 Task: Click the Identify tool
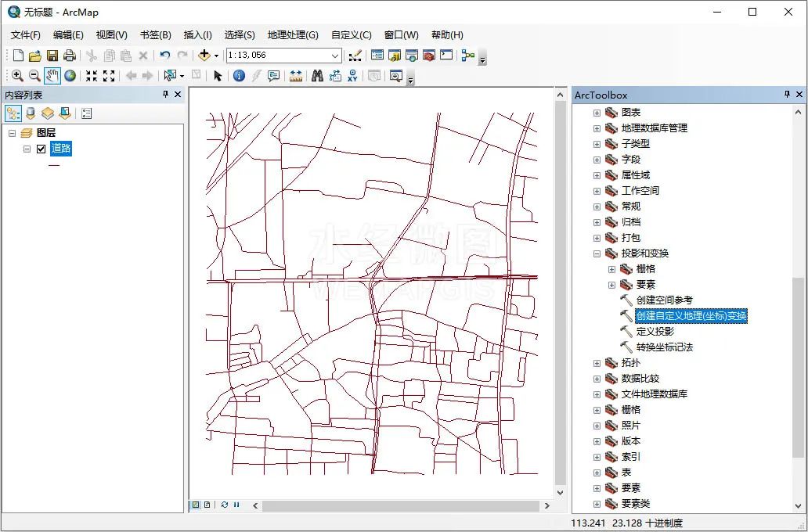tap(239, 75)
